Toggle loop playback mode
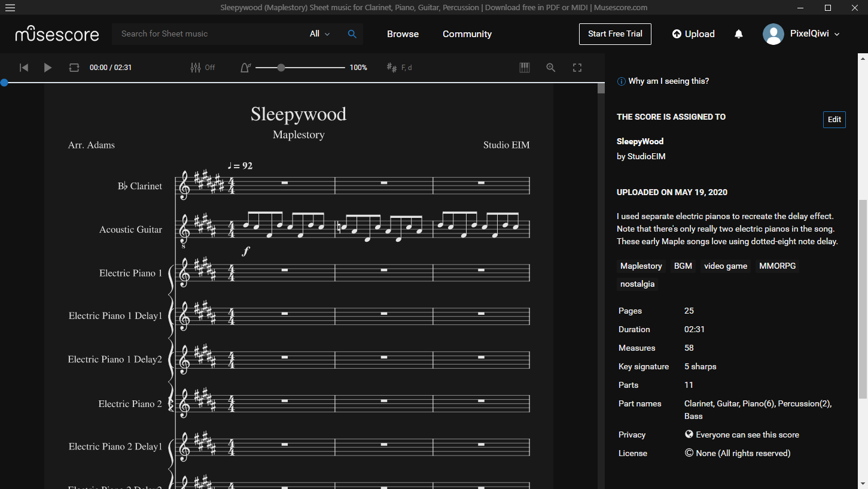The height and width of the screenshot is (489, 868). (74, 67)
